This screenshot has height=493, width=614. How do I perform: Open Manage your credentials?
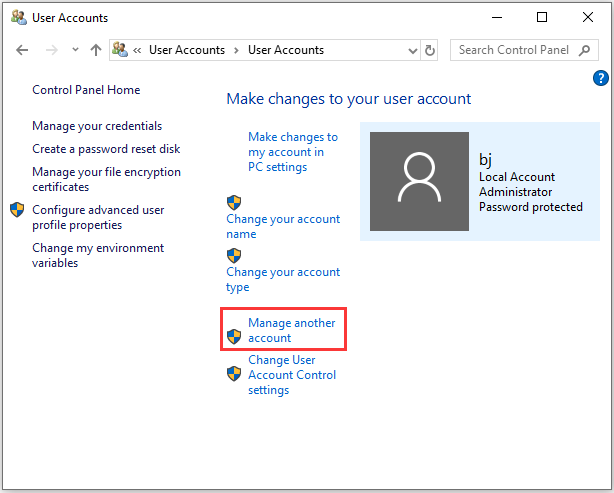point(97,126)
